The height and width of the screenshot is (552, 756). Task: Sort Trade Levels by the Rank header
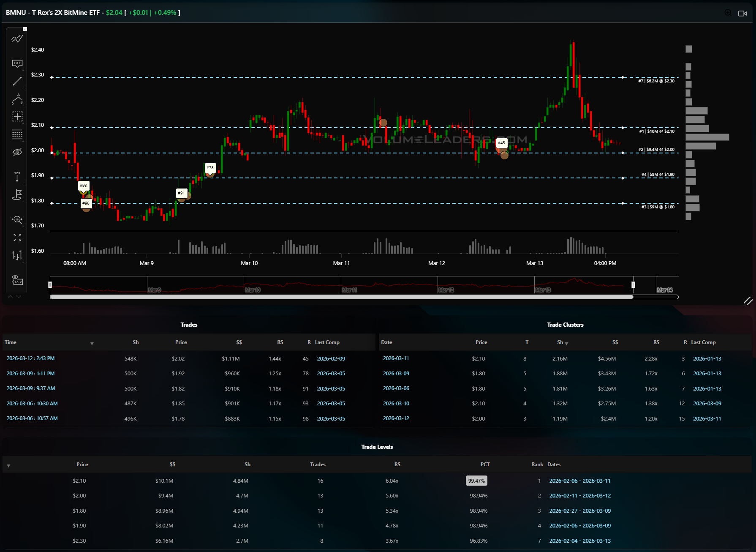coord(537,465)
